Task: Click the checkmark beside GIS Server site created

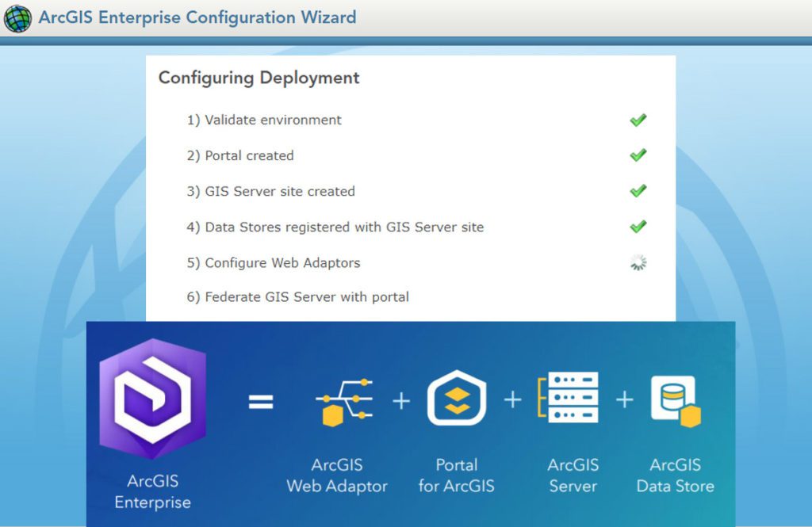Action: pos(638,190)
